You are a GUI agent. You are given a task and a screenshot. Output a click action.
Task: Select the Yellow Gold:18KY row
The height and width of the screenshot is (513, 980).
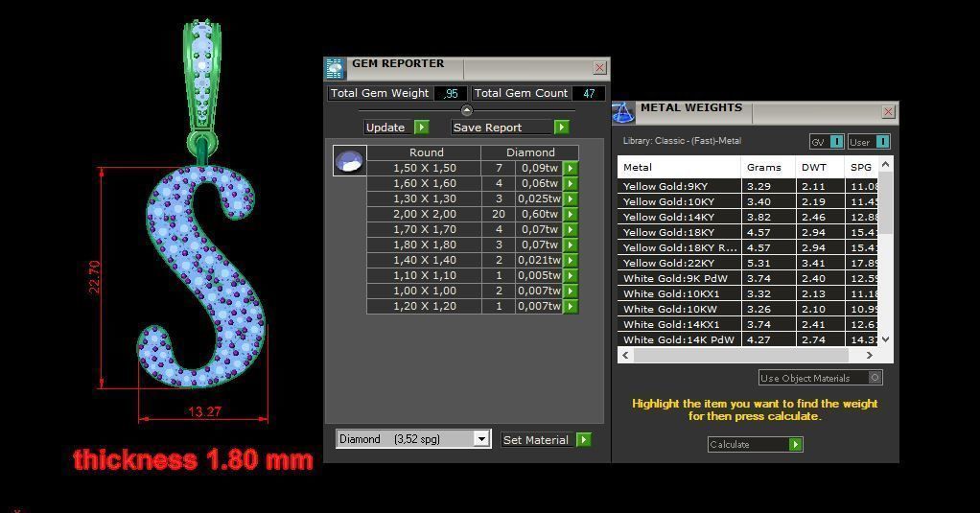pos(748,232)
